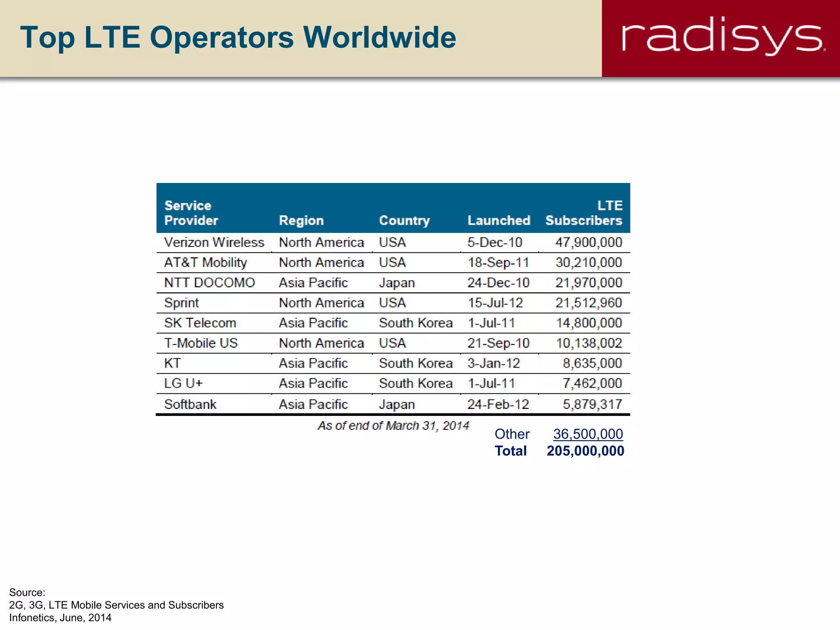Screen dimensions: 840x630
Task: Select the 'KT' provider cell
Action: pos(172,363)
